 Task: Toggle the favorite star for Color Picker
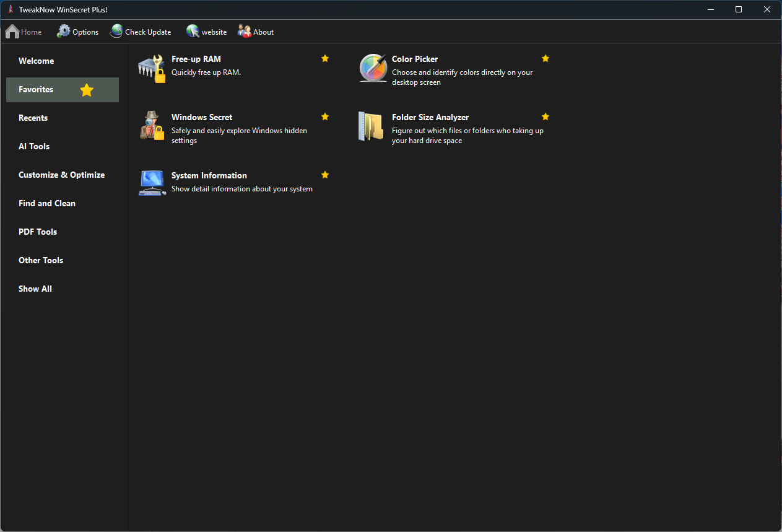click(x=545, y=58)
